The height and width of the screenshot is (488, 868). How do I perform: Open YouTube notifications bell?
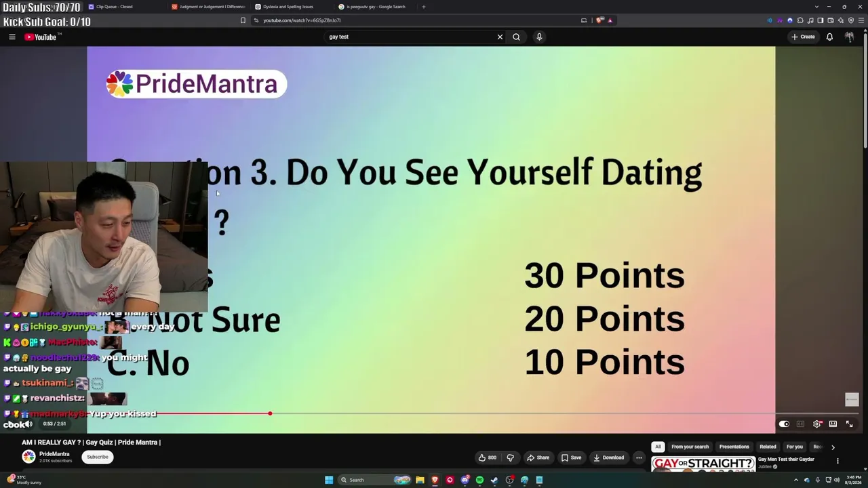click(x=829, y=37)
